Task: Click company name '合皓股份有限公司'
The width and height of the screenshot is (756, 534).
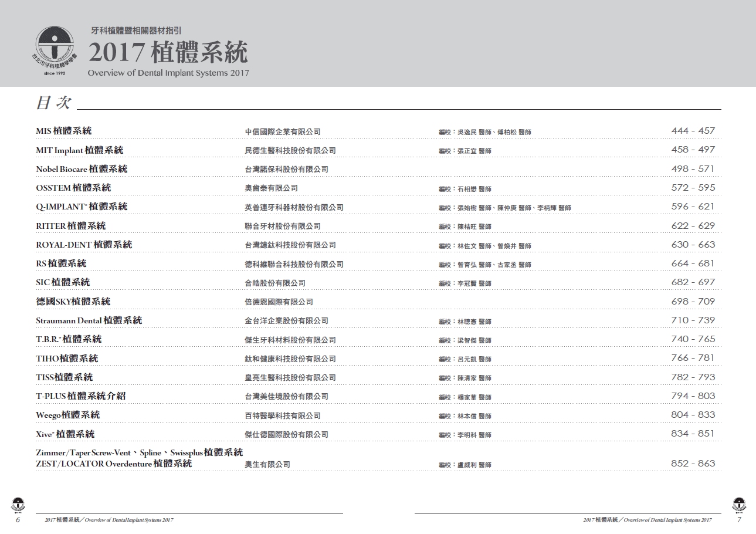Action: 275,283
